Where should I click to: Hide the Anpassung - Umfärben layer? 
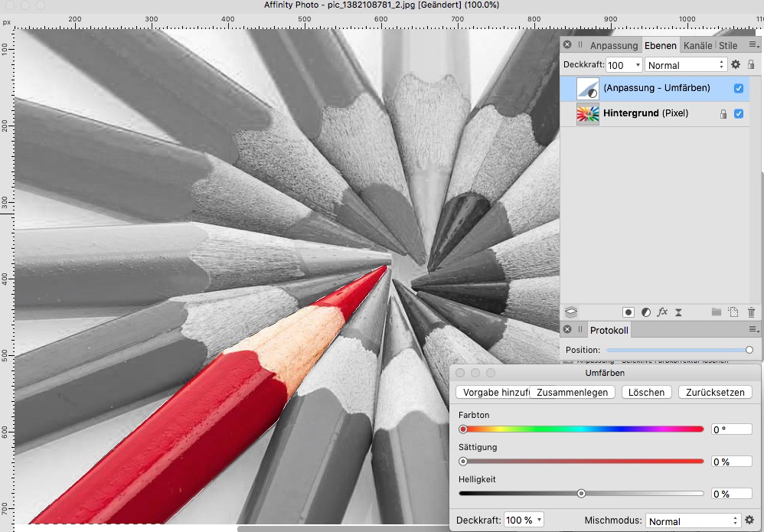point(739,88)
